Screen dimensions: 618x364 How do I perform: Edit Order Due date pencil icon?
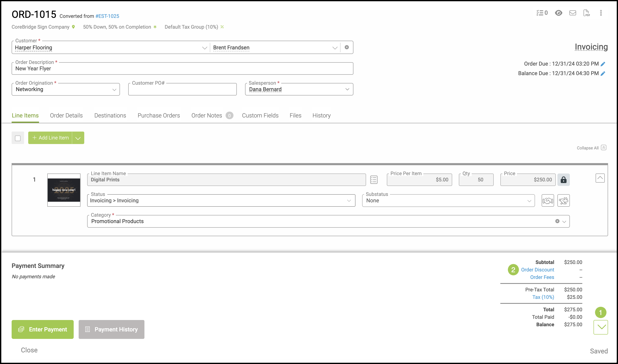603,64
